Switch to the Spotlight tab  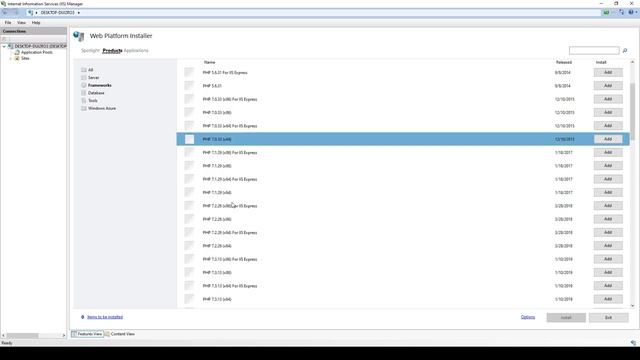[90, 51]
